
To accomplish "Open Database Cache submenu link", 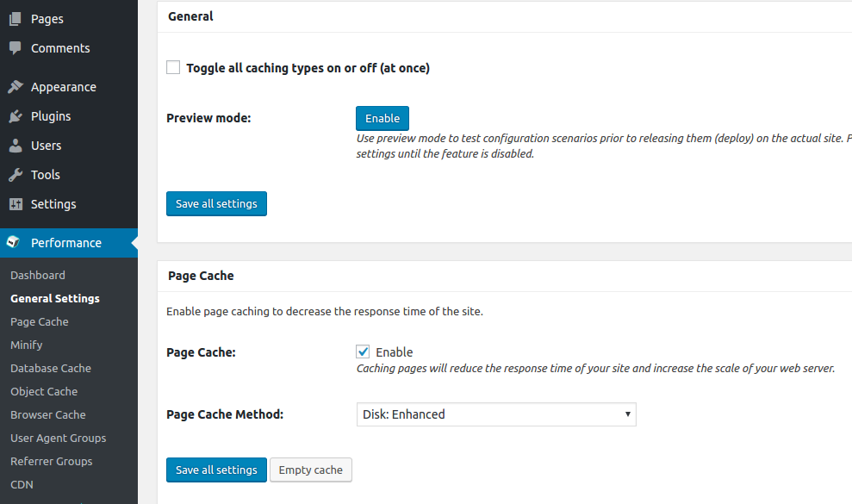I will [51, 368].
